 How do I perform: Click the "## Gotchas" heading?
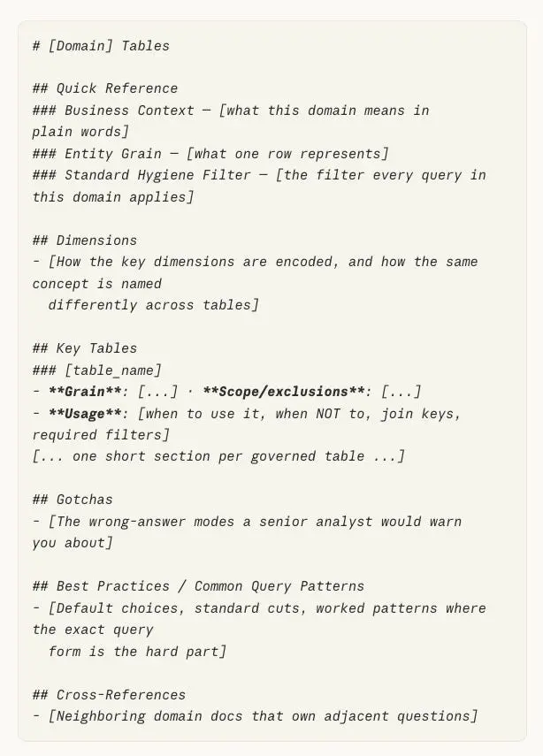tap(73, 500)
